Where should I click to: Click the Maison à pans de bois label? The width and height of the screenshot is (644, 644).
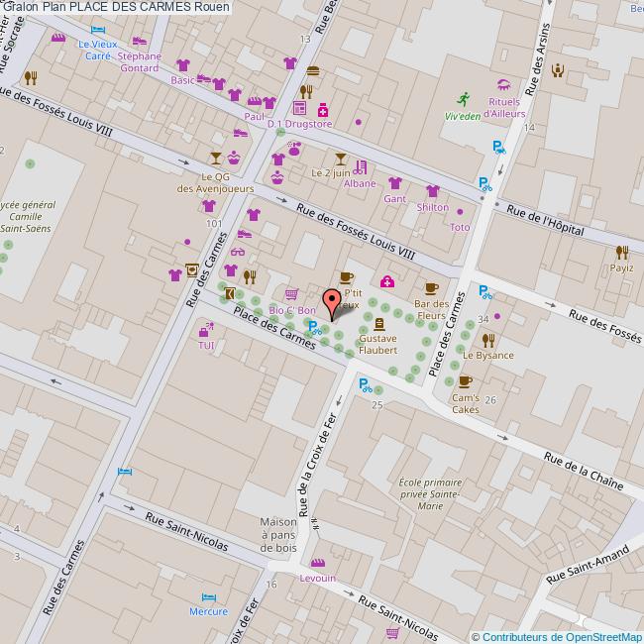[278, 534]
